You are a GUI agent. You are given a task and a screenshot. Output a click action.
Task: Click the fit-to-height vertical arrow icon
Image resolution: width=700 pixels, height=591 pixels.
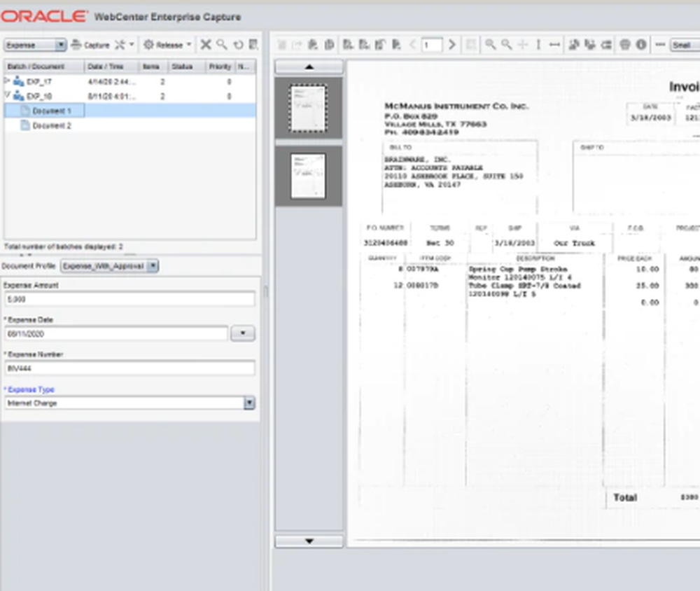click(538, 45)
